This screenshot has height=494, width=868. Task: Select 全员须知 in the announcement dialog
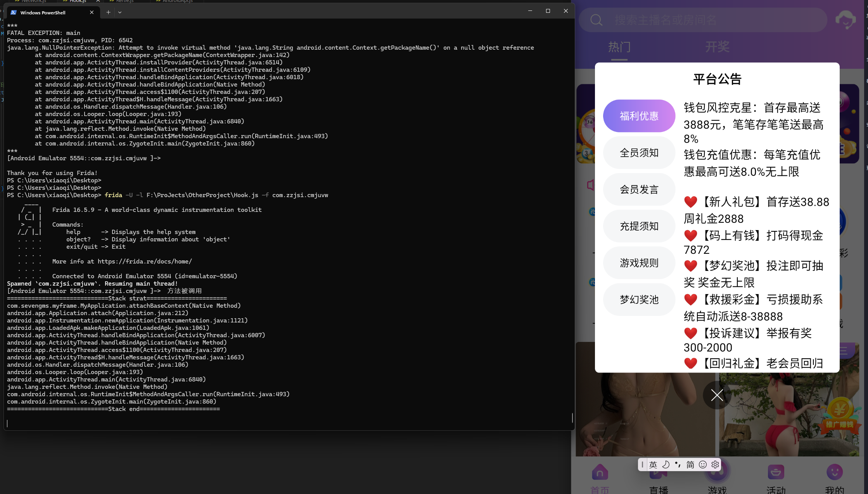(x=639, y=153)
